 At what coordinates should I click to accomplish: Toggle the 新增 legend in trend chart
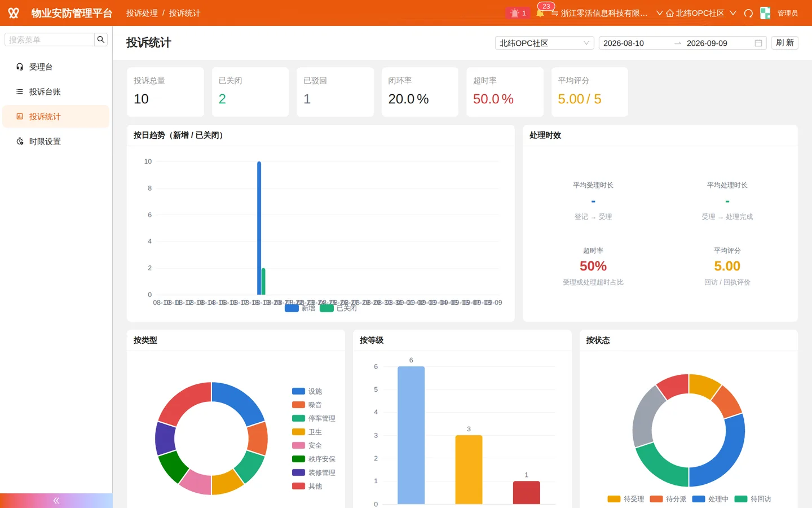tap(300, 308)
